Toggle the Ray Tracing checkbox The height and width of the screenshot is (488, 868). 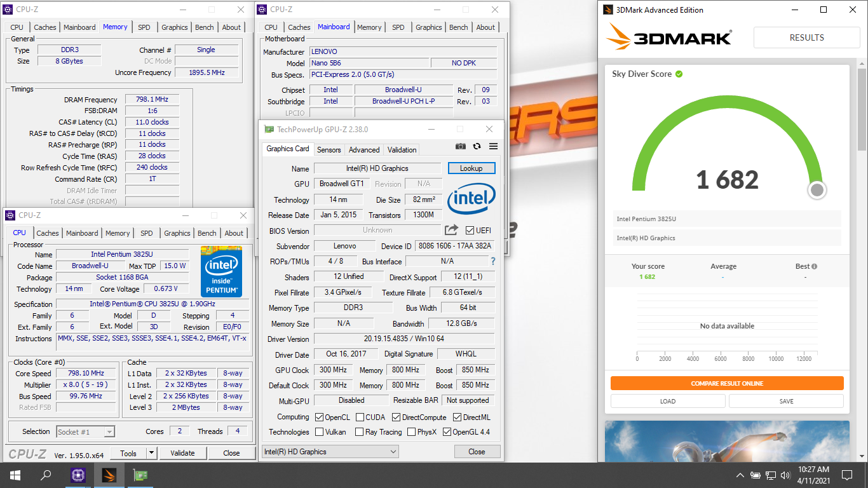(x=360, y=432)
